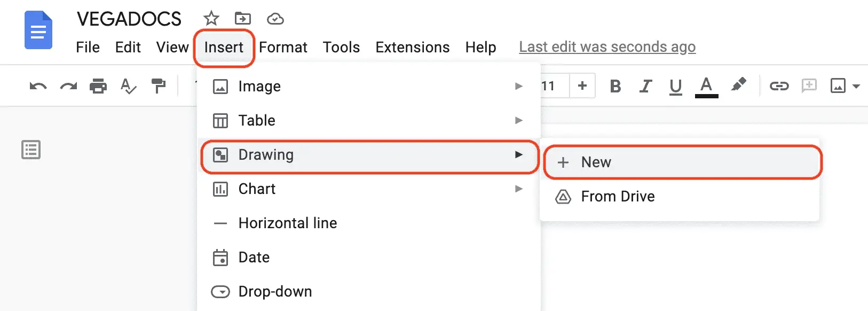Click the Insert link icon
The width and height of the screenshot is (868, 311).
[778, 85]
